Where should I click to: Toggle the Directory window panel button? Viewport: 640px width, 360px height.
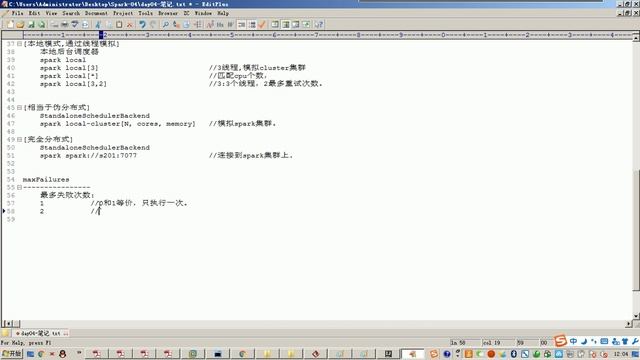[285, 24]
